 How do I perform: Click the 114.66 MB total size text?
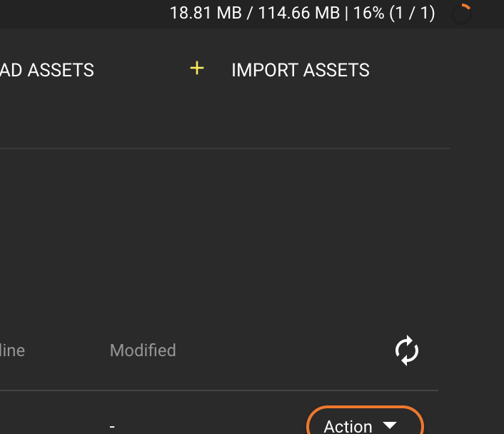click(299, 13)
